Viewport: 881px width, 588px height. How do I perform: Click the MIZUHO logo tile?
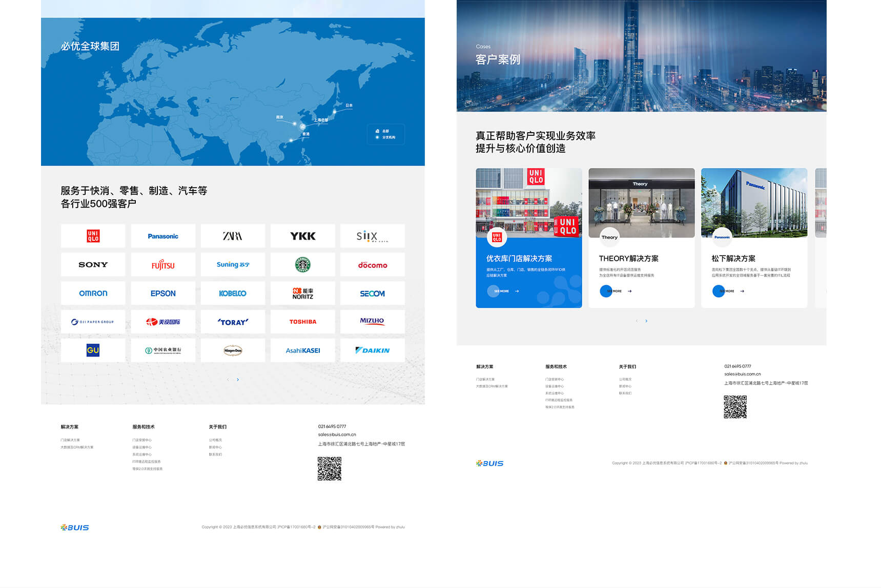373,322
